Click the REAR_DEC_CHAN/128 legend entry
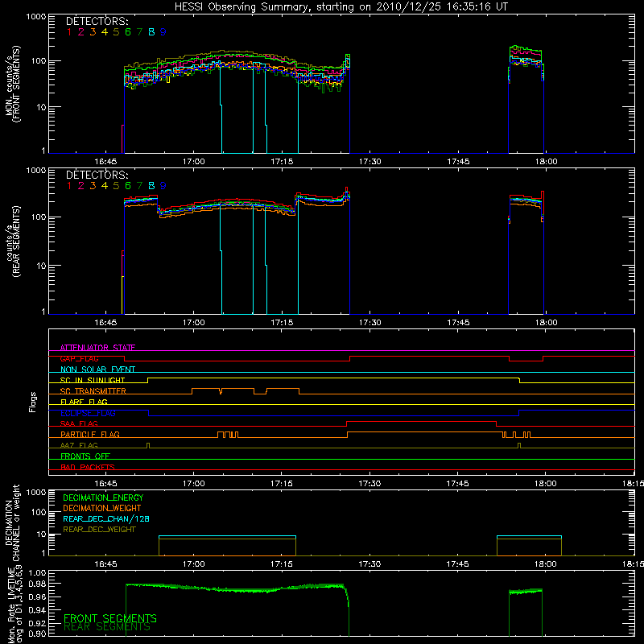The image size is (644, 644). [106, 518]
